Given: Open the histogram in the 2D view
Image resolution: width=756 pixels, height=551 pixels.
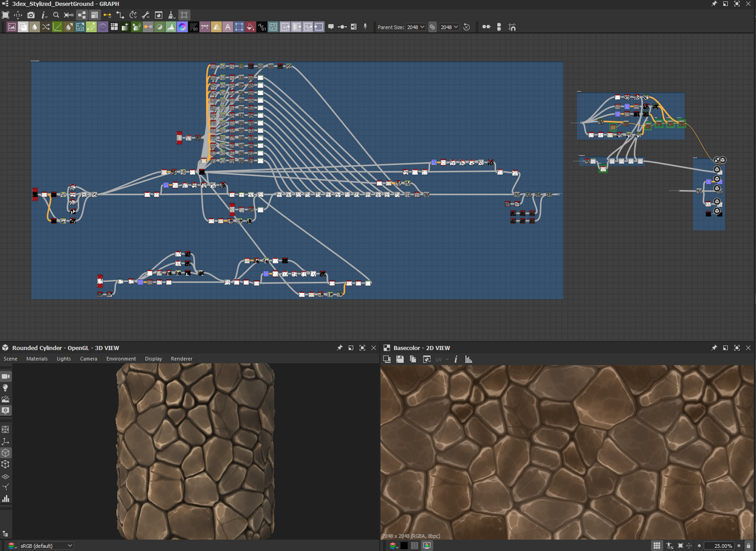Looking at the screenshot, I should (x=468, y=359).
